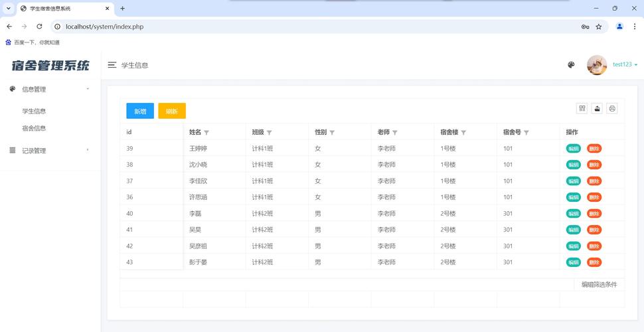The height and width of the screenshot is (332, 644).
Task: Edit the row for 彭于晏
Action: click(574, 262)
